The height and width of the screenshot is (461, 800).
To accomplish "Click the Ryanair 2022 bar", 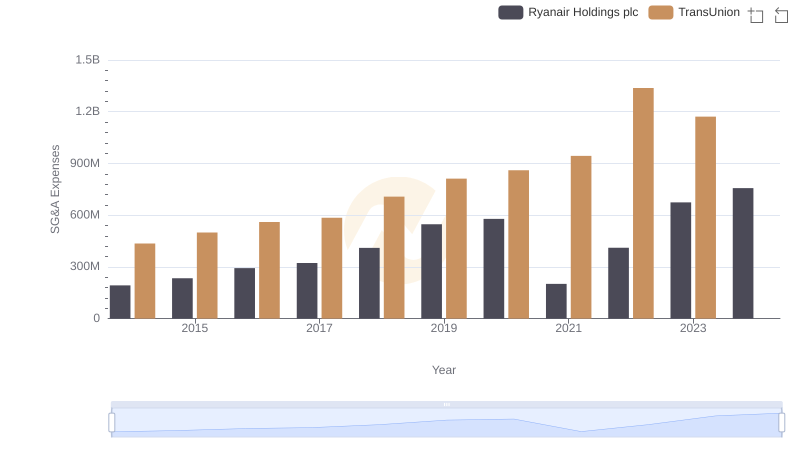I will [618, 283].
